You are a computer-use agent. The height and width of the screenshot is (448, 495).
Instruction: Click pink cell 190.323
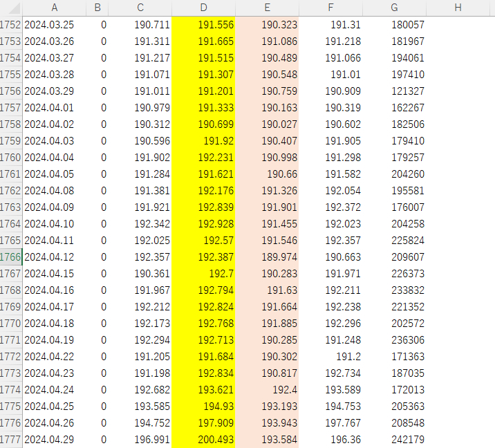(267, 25)
